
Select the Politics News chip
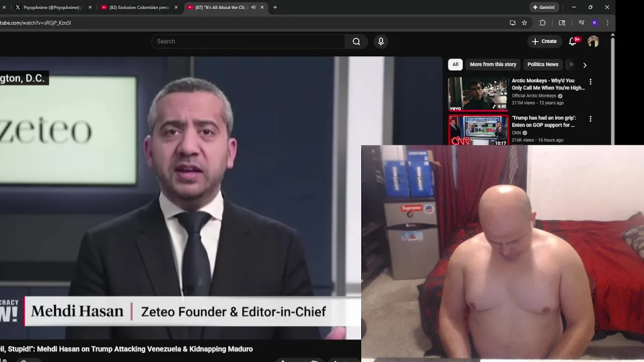click(543, 64)
